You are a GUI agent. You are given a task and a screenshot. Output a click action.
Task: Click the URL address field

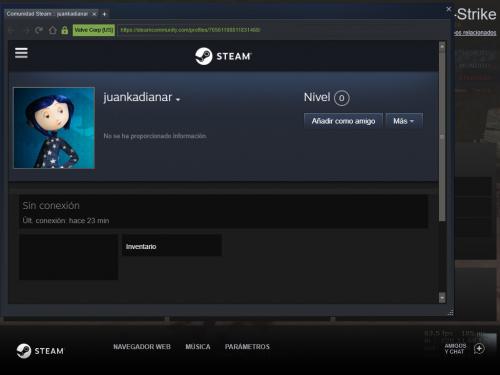tap(282, 30)
